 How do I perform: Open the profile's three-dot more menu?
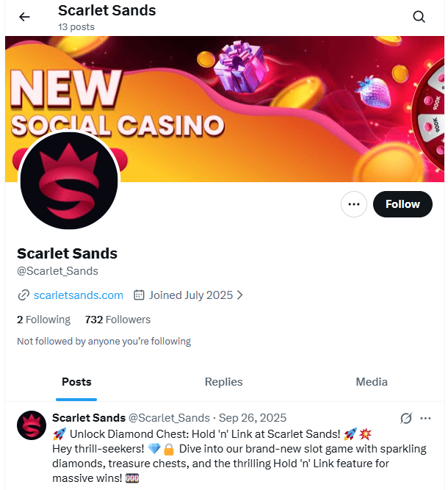point(354,204)
